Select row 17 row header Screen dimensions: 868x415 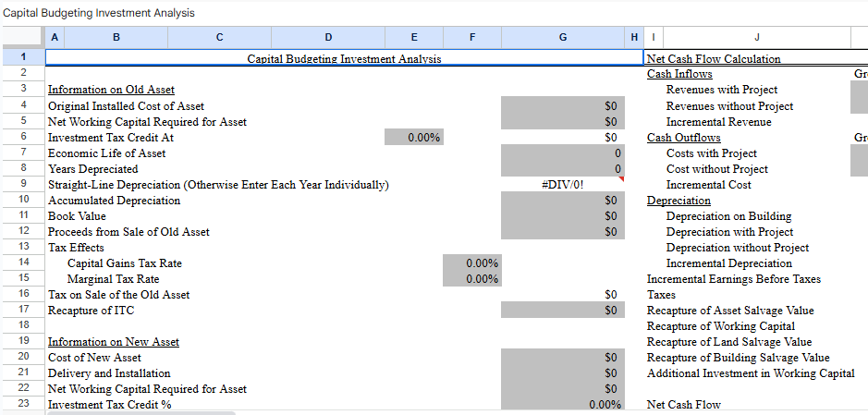click(22, 310)
